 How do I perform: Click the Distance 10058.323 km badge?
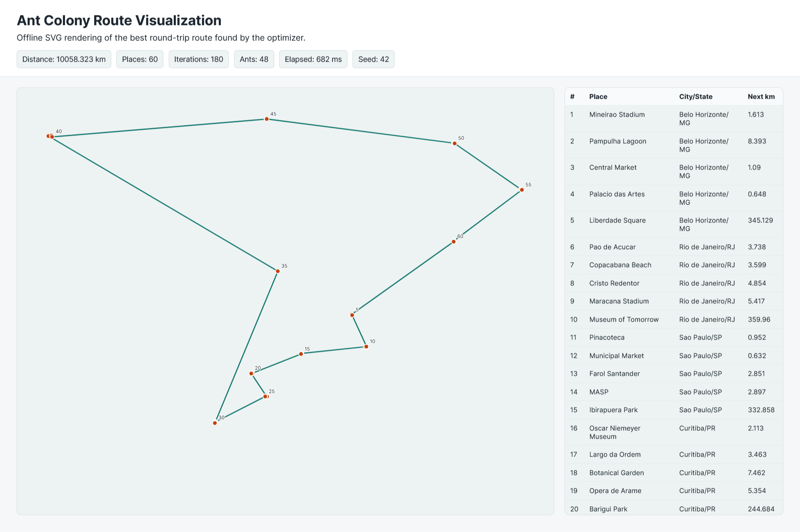tap(64, 59)
